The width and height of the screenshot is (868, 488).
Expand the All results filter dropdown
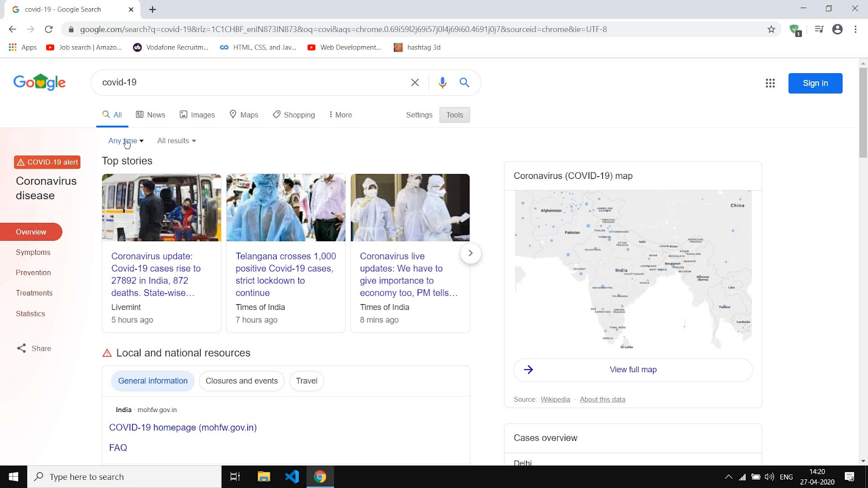click(176, 140)
